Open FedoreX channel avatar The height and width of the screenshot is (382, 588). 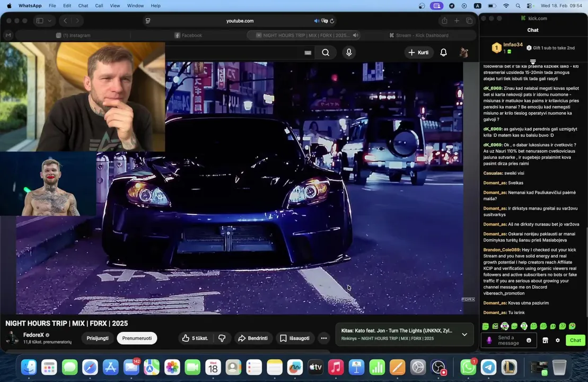pos(12,338)
